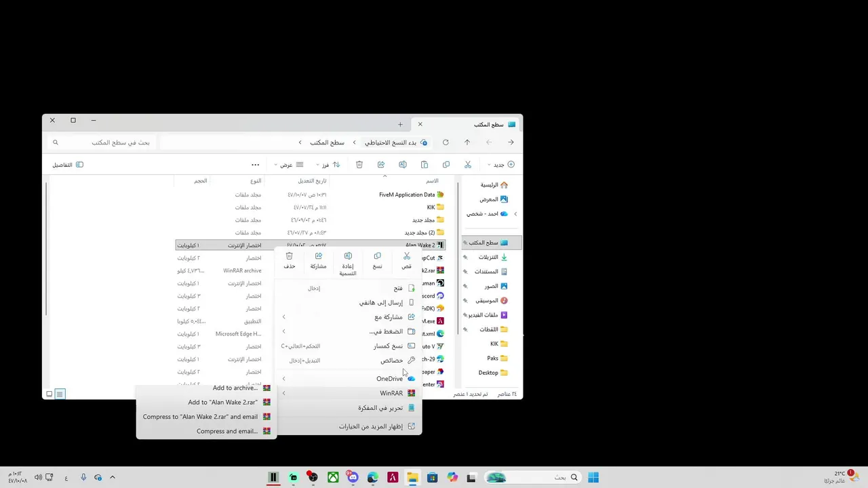Select the مجلد جديد (2) folder

pyautogui.click(x=310, y=232)
